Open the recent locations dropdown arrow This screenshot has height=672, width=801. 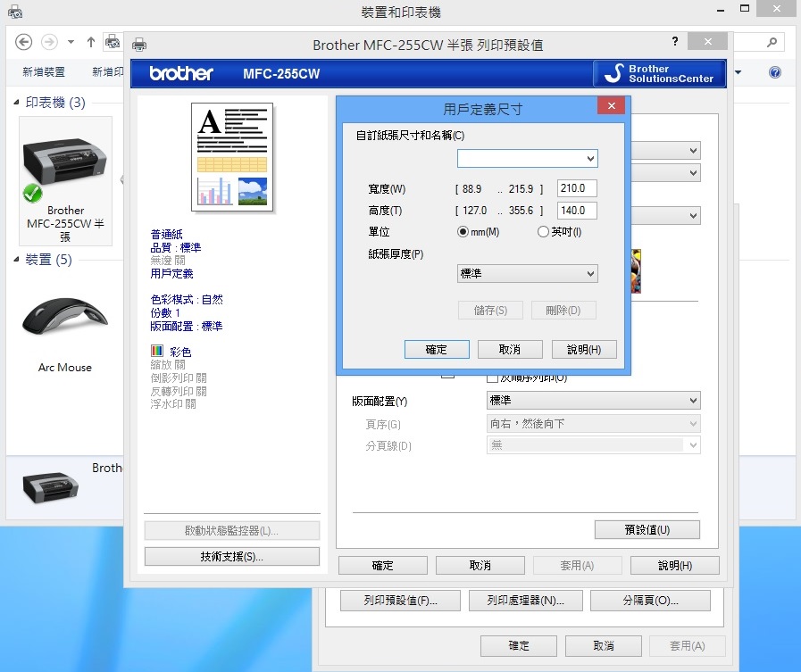[x=71, y=42]
